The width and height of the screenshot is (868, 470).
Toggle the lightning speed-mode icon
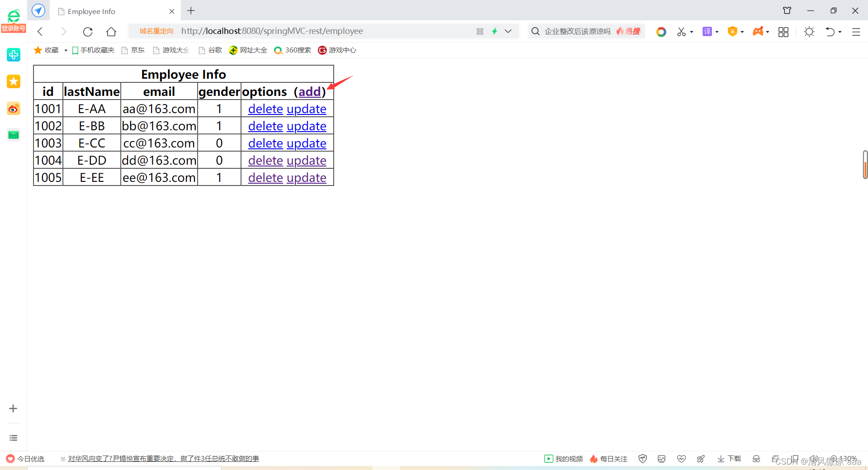(495, 31)
